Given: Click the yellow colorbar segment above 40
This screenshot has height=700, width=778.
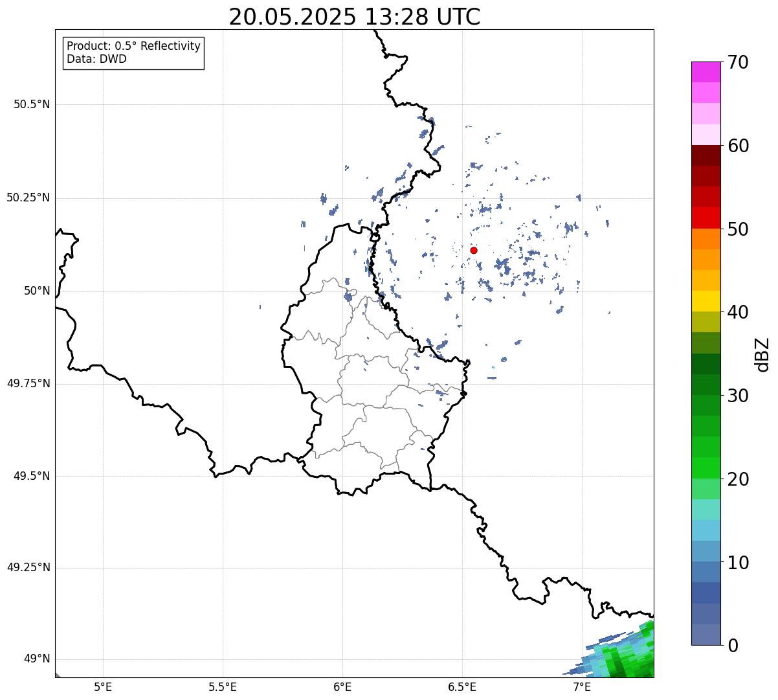Looking at the screenshot, I should (706, 301).
